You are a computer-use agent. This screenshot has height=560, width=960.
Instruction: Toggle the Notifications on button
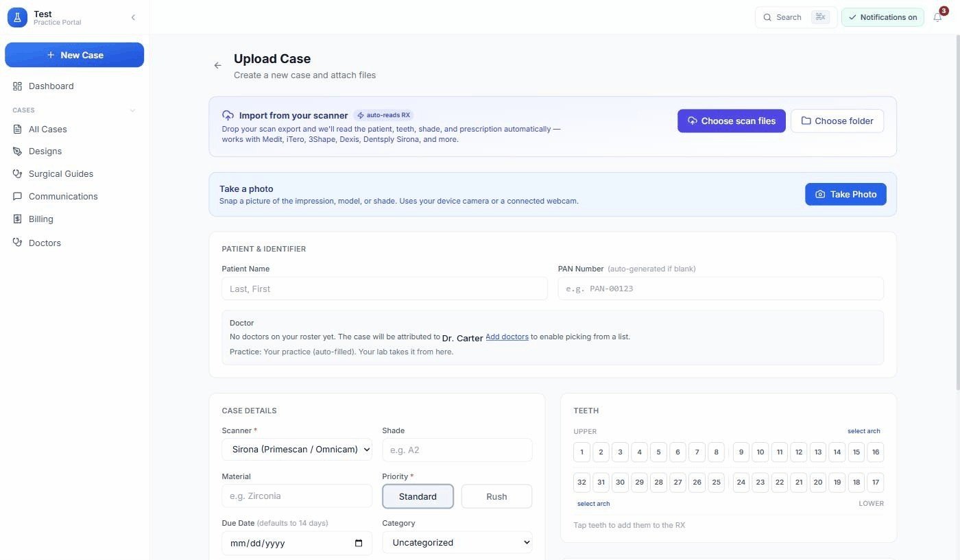pos(883,17)
